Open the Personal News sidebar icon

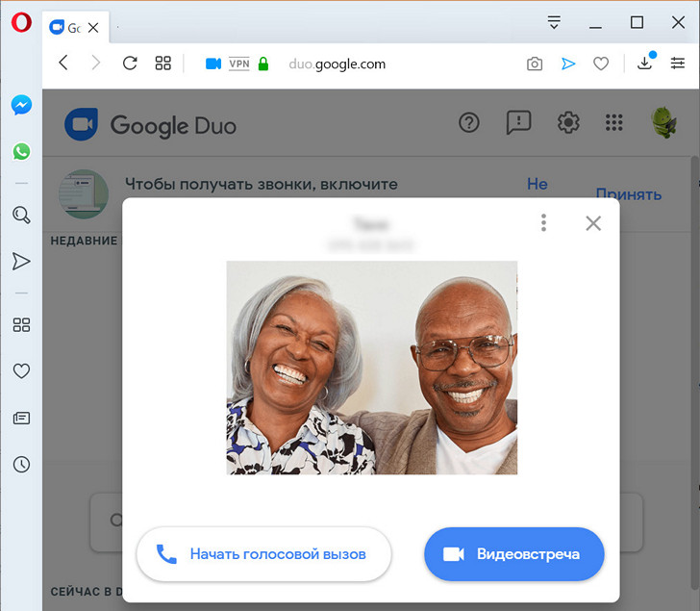click(x=21, y=418)
